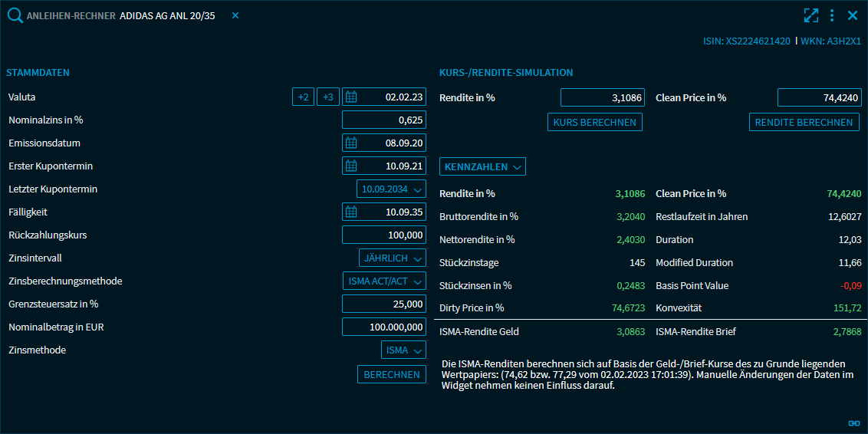
Task: Expand widget to full screen
Action: 810,15
